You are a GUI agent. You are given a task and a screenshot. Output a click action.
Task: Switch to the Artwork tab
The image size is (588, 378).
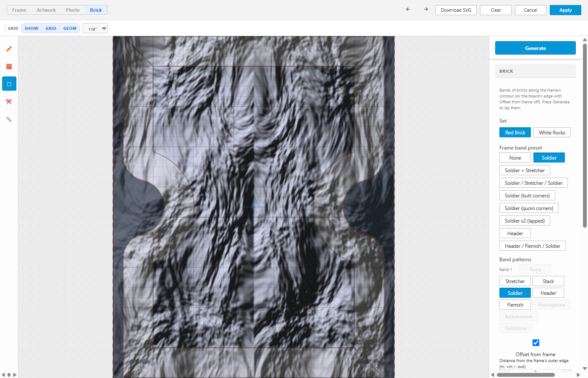[46, 10]
